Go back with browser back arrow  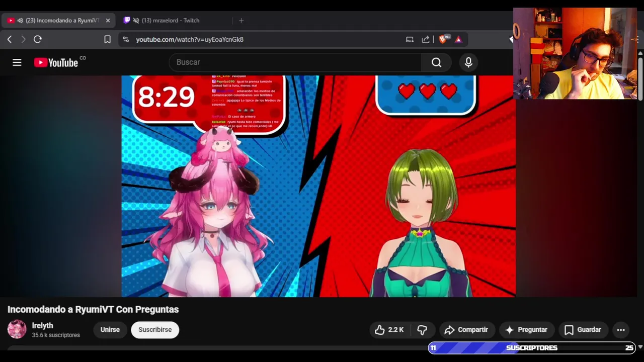pyautogui.click(x=10, y=39)
